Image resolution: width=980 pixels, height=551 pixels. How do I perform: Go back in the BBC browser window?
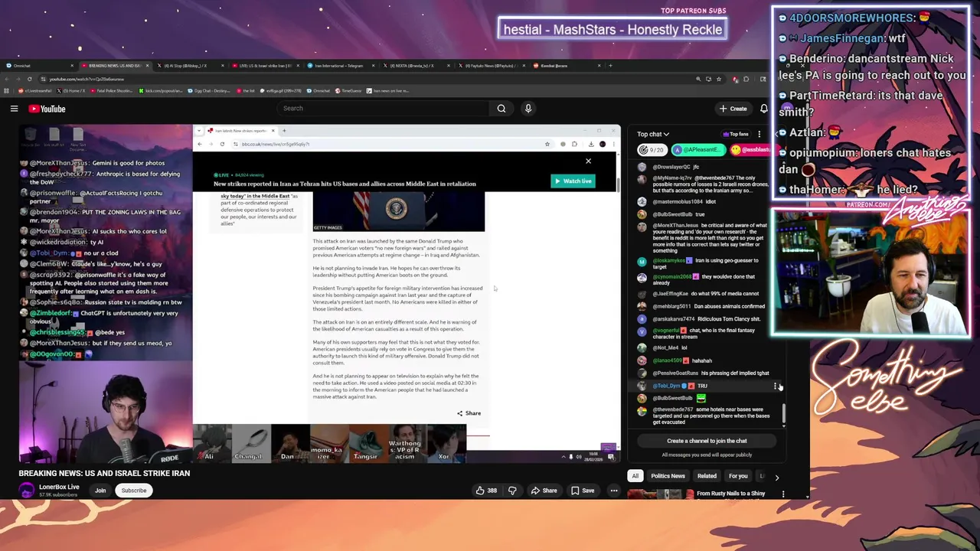[200, 144]
